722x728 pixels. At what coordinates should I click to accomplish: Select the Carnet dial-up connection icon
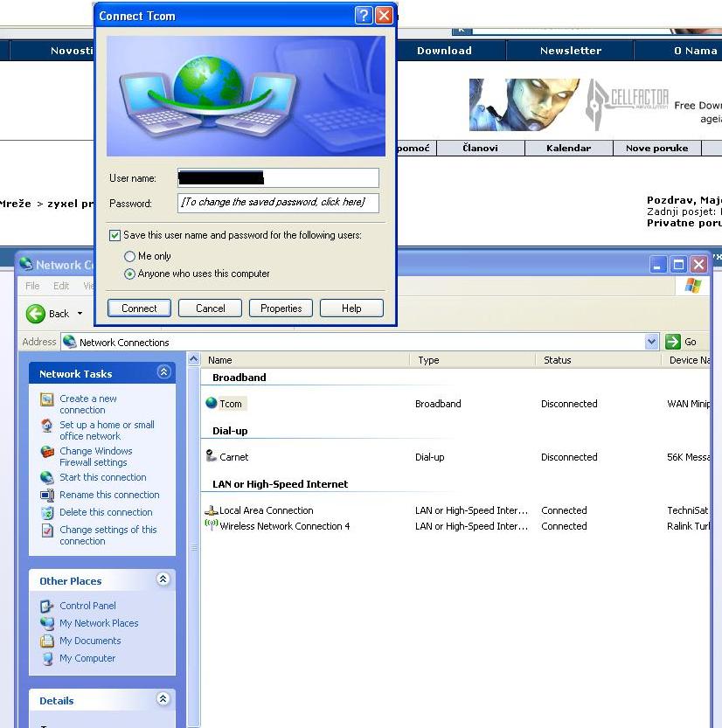coord(211,456)
